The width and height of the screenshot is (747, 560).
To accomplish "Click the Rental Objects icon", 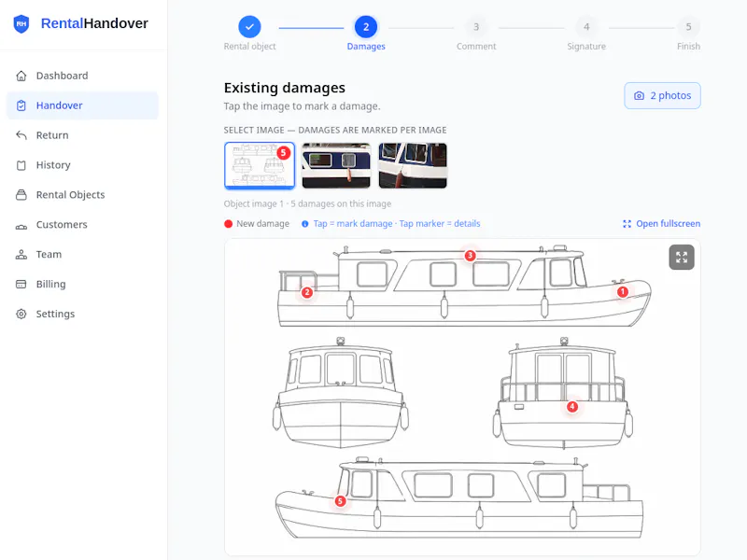I will (21, 195).
